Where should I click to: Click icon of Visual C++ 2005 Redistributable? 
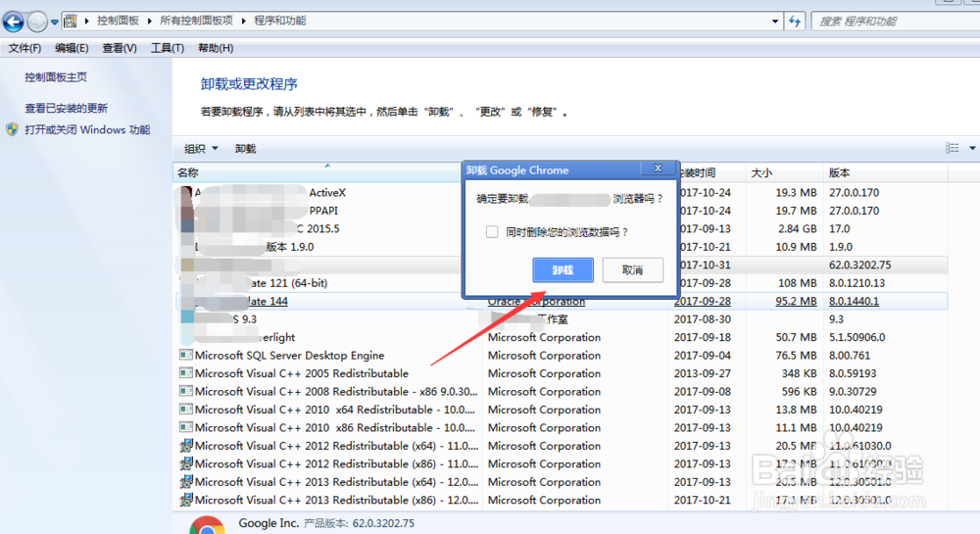pyautogui.click(x=185, y=373)
